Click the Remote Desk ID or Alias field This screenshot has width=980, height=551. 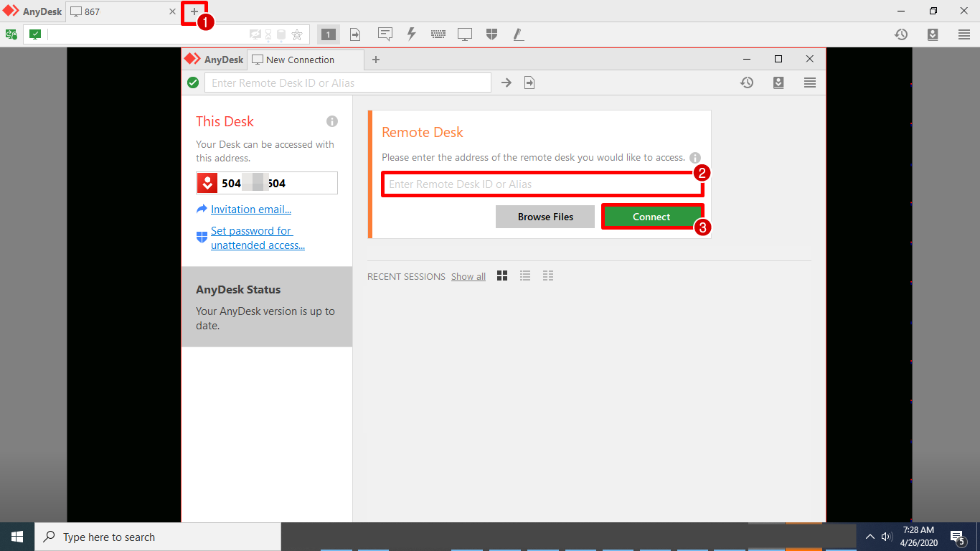[x=542, y=184]
